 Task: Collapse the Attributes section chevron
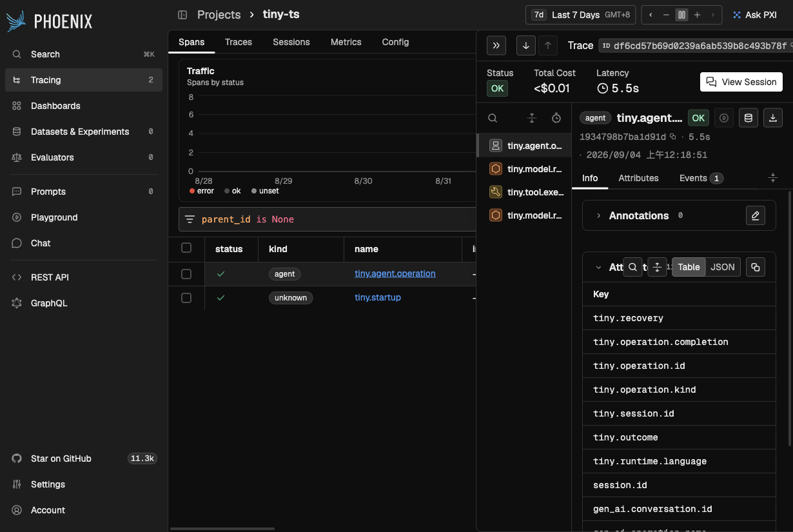click(598, 267)
